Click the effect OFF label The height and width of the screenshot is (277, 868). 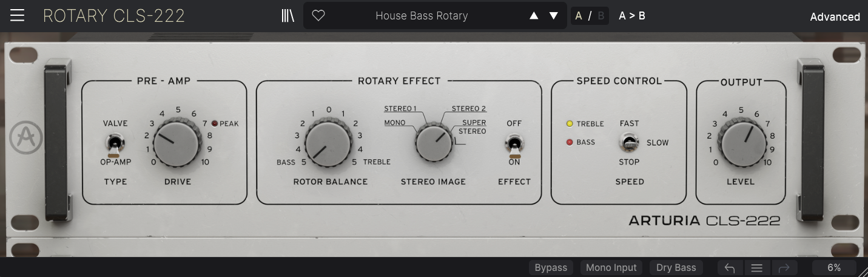[x=514, y=123]
